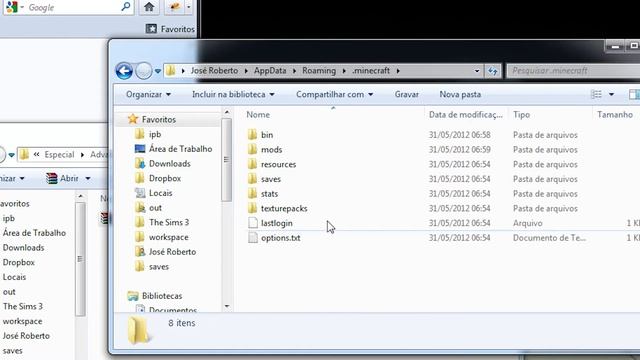This screenshot has height=360, width=640.
Task: Expand arrow after AppData in path
Action: click(x=294, y=71)
